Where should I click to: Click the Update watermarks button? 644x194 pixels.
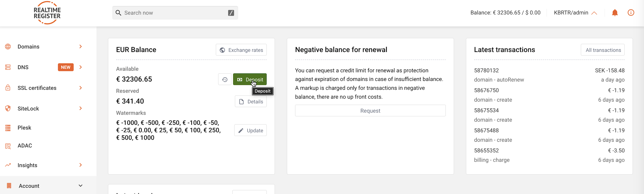pyautogui.click(x=250, y=131)
